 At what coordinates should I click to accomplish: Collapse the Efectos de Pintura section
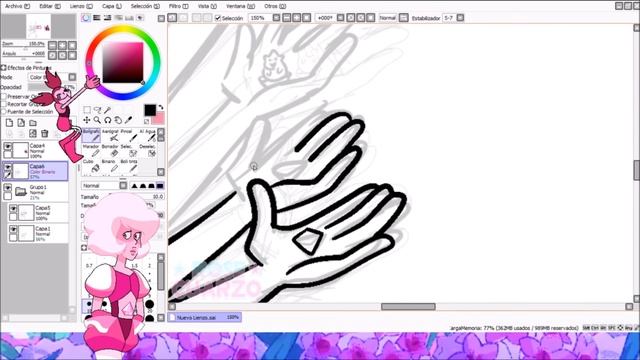tap(4, 67)
